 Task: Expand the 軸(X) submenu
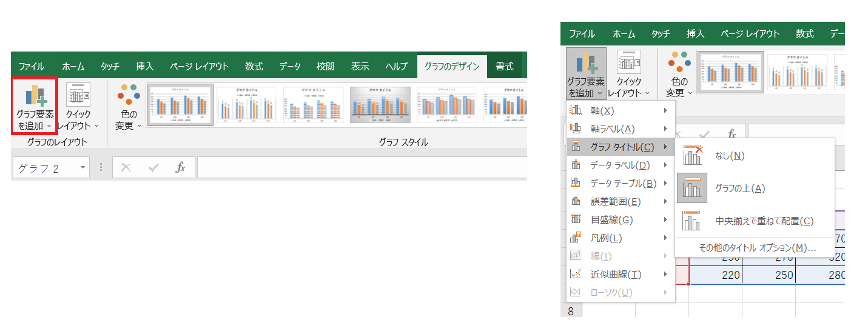click(621, 110)
